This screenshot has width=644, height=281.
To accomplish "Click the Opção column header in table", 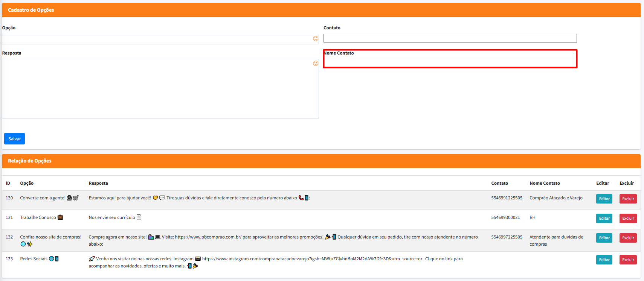I will (x=27, y=183).
